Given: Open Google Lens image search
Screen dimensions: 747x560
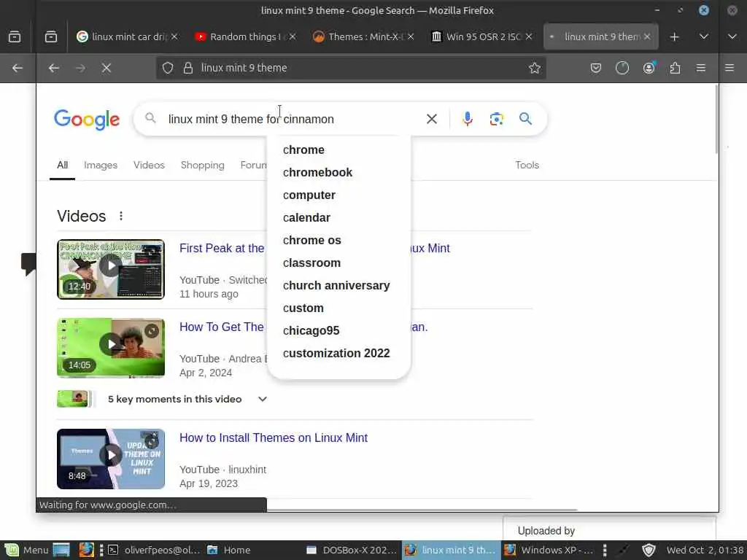Looking at the screenshot, I should (x=496, y=119).
